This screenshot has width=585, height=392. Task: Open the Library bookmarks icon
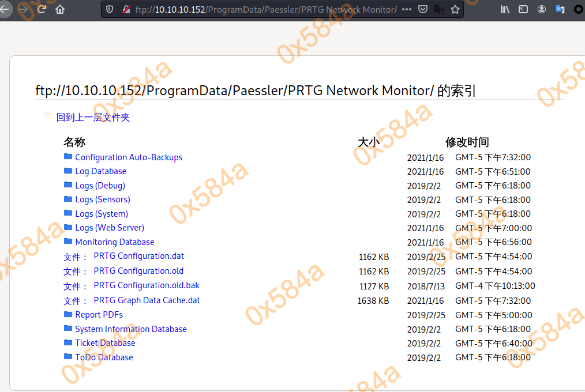(505, 9)
